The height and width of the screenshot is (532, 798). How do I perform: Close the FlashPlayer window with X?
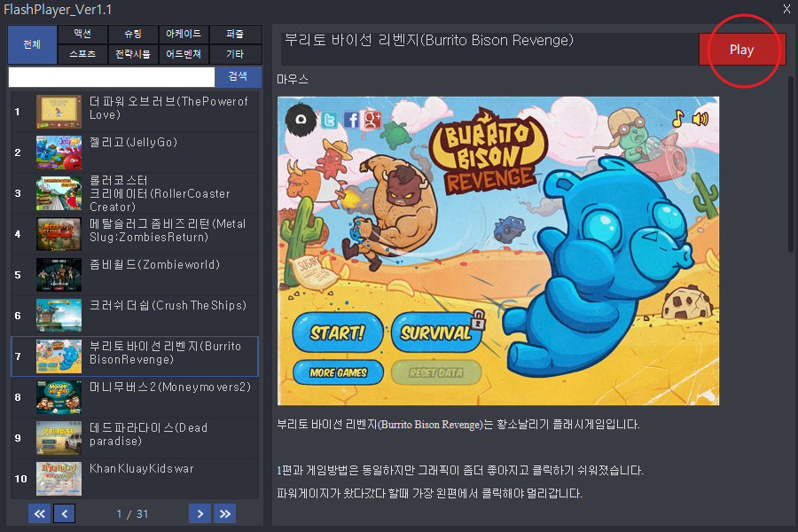click(x=786, y=9)
